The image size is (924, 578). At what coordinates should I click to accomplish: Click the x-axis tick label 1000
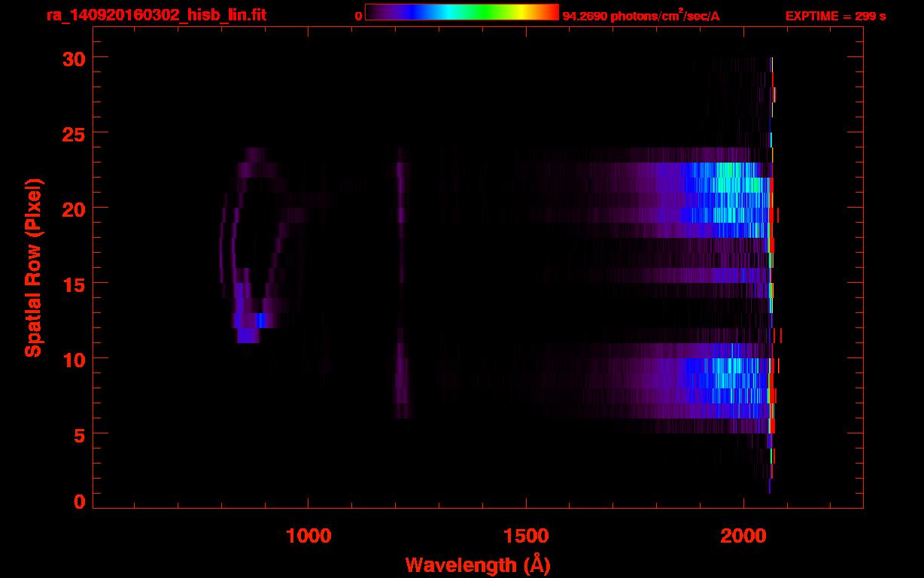[309, 535]
